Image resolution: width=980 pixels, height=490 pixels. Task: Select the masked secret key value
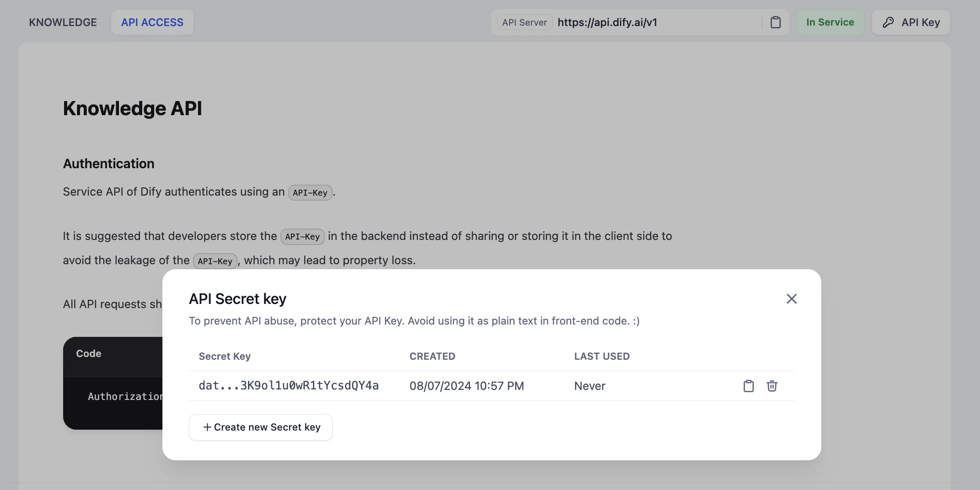288,386
